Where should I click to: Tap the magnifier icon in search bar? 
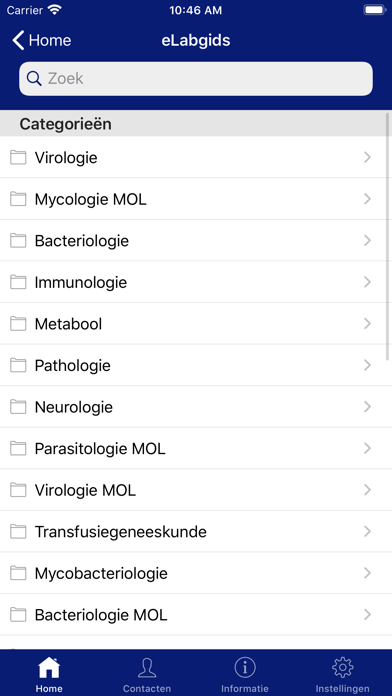tap(34, 79)
